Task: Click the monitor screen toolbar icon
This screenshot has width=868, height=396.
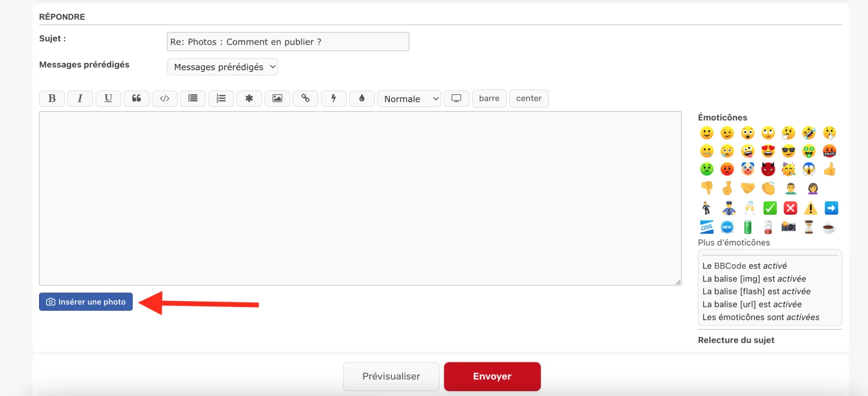Action: (x=456, y=98)
